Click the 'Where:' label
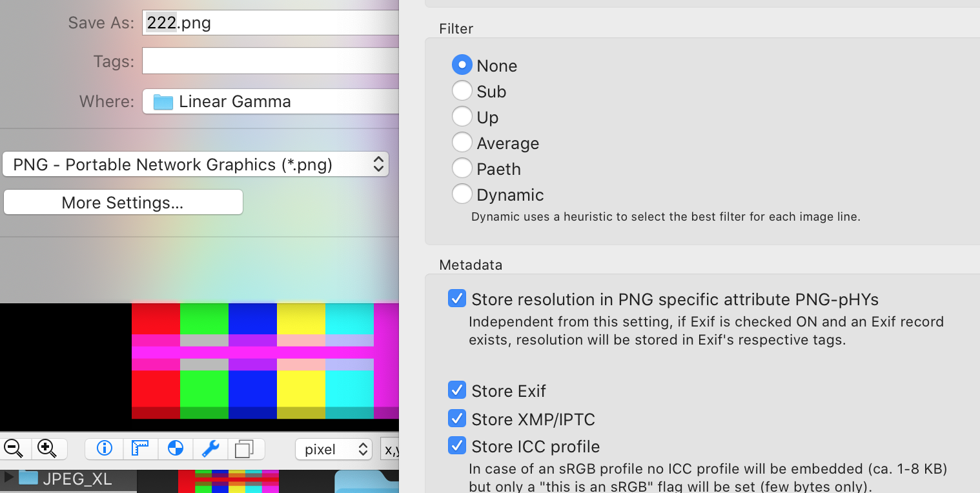The width and height of the screenshot is (980, 493). pyautogui.click(x=107, y=101)
